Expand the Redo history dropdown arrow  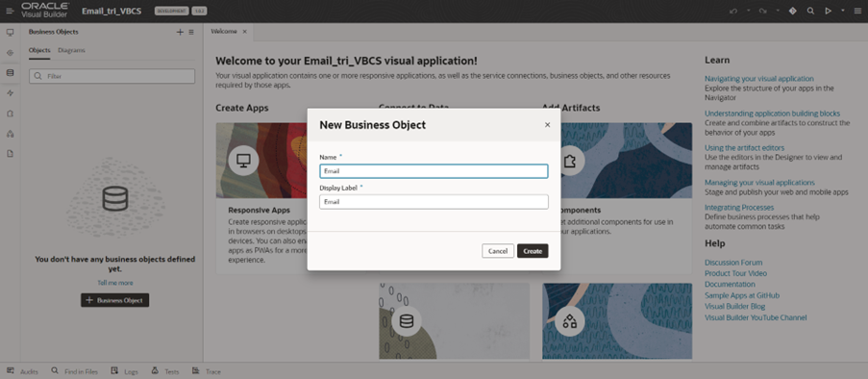(x=778, y=11)
